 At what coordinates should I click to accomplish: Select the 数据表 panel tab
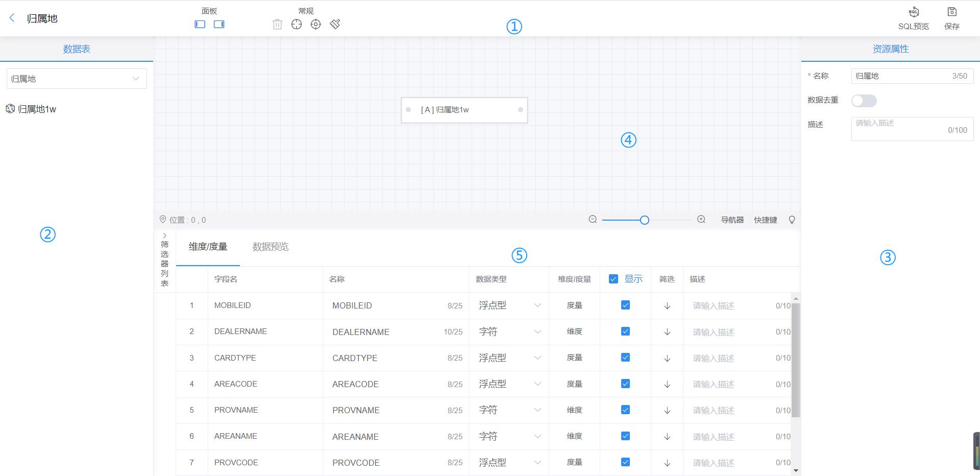point(77,49)
